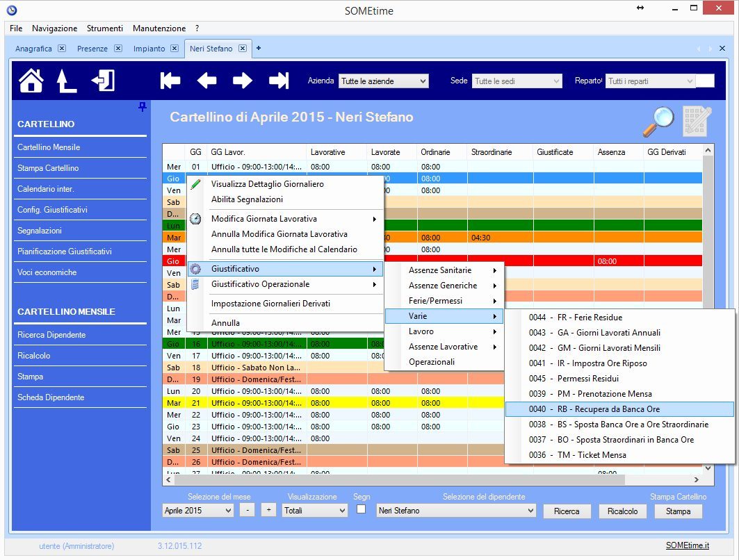The image size is (739, 560).
Task: Open the Azienda dropdown
Action: point(383,81)
